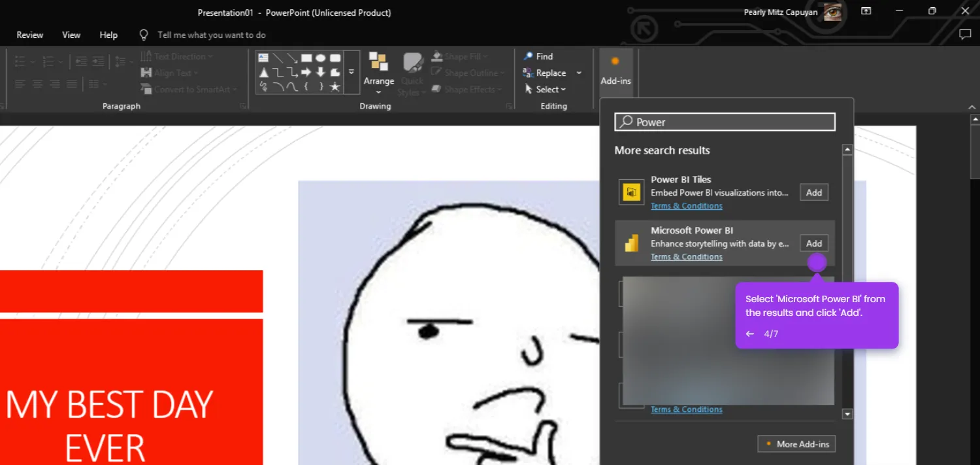Image resolution: width=980 pixels, height=465 pixels.
Task: Toggle Align Right paragraph alignment
Action: point(54,84)
